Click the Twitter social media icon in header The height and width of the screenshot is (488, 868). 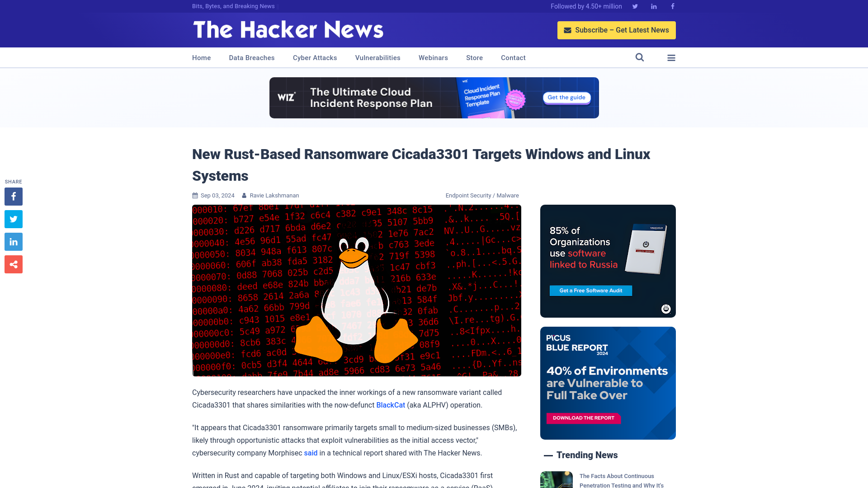point(635,6)
